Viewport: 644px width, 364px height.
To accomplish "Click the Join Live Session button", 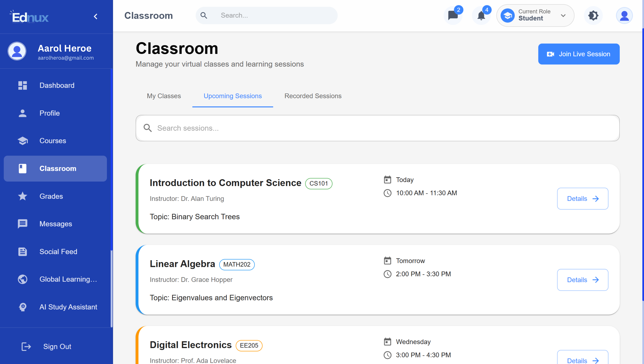I will (579, 54).
